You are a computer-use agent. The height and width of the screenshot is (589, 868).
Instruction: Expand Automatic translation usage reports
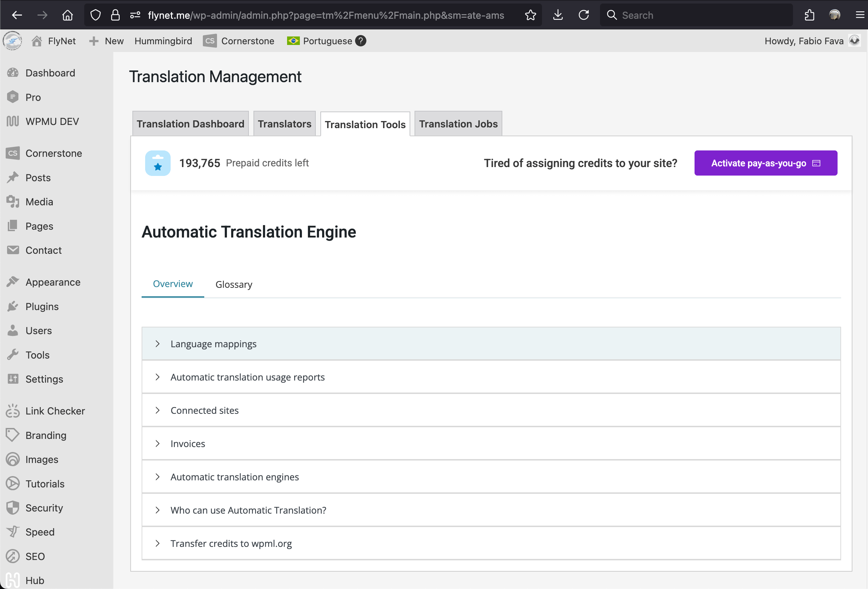pyautogui.click(x=247, y=377)
